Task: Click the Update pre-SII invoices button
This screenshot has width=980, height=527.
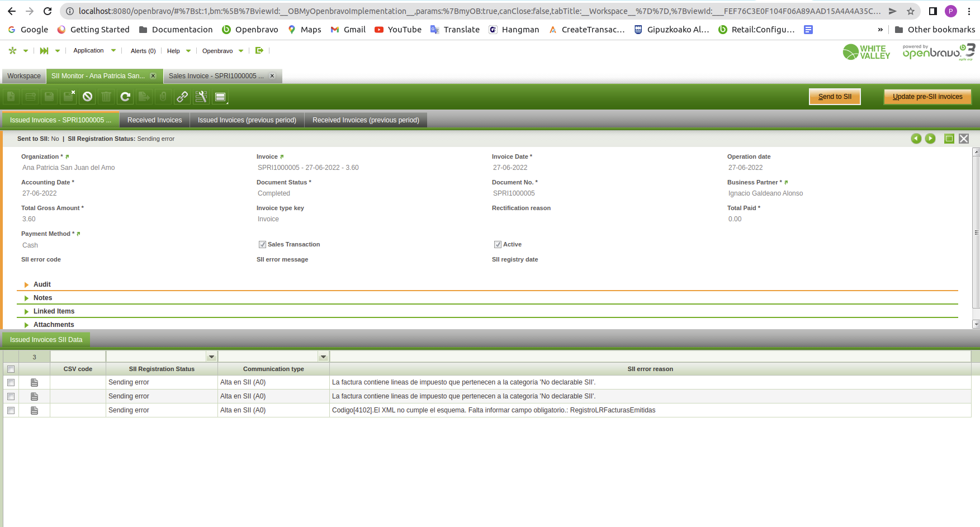Action: (927, 97)
